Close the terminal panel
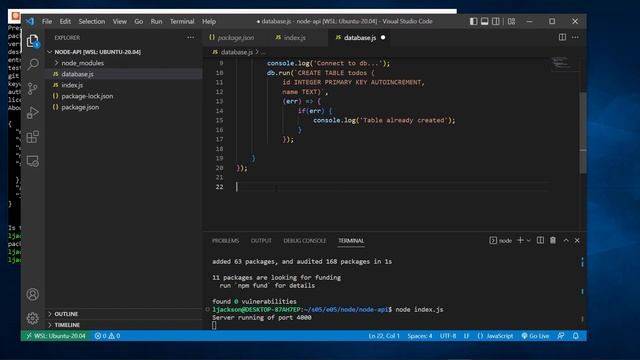This screenshot has width=640, height=360. pyautogui.click(x=577, y=240)
